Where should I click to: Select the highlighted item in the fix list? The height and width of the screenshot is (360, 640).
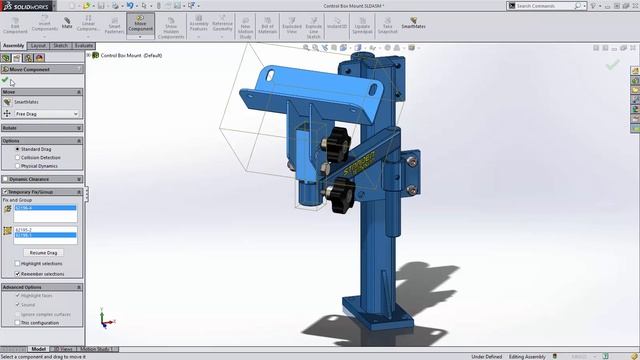[x=45, y=208]
